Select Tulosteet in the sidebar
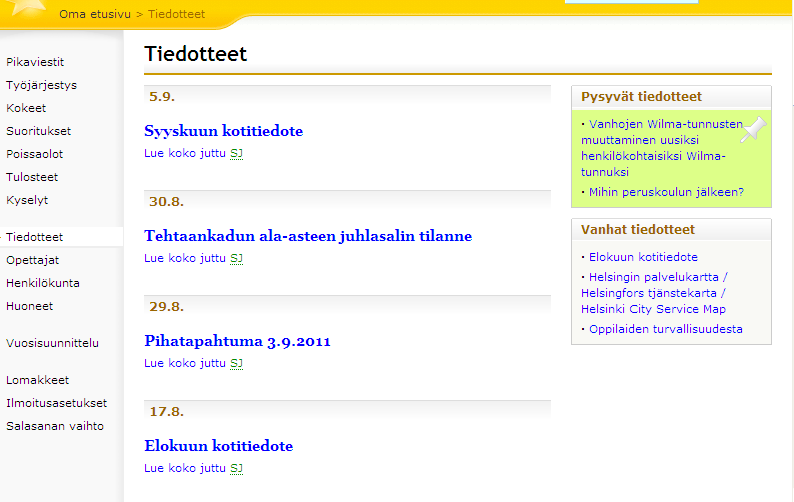The width and height of the screenshot is (794, 502). 32,177
